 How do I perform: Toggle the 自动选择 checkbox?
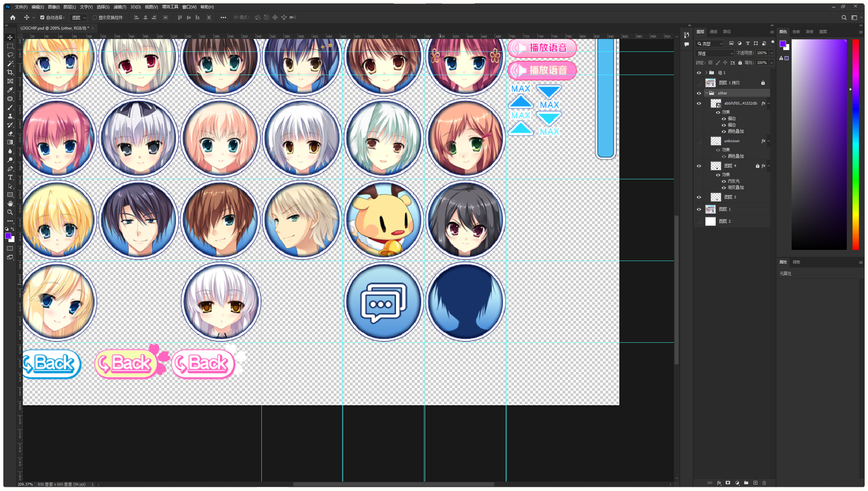coord(42,17)
